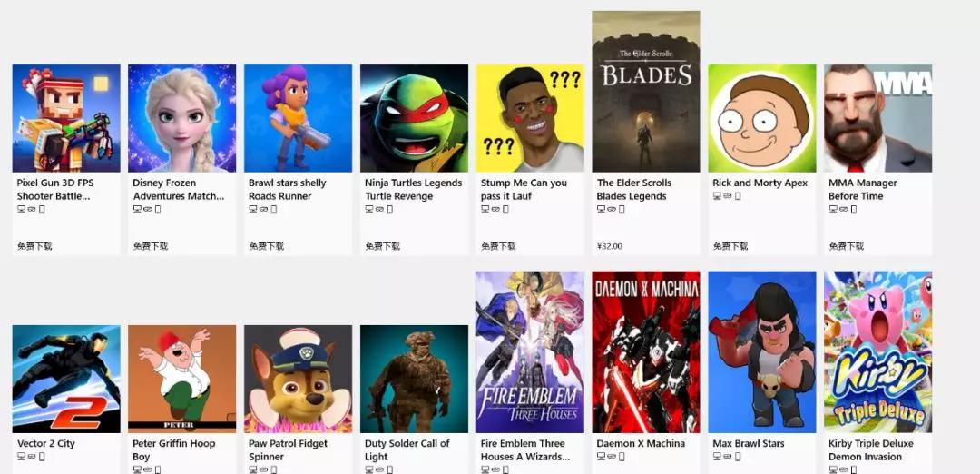The height and width of the screenshot is (474, 980).
Task: Open The Elder Scrolls Blades cover art
Action: coord(646,92)
